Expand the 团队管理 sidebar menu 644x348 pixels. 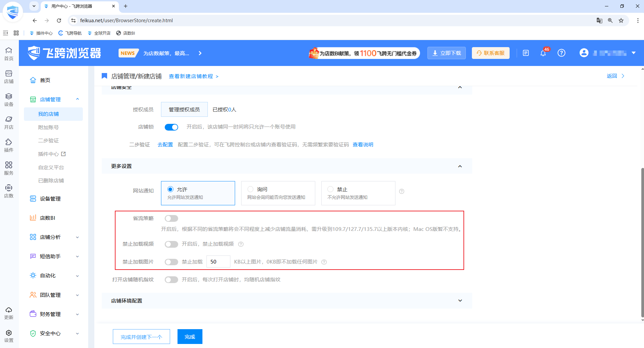(x=77, y=295)
